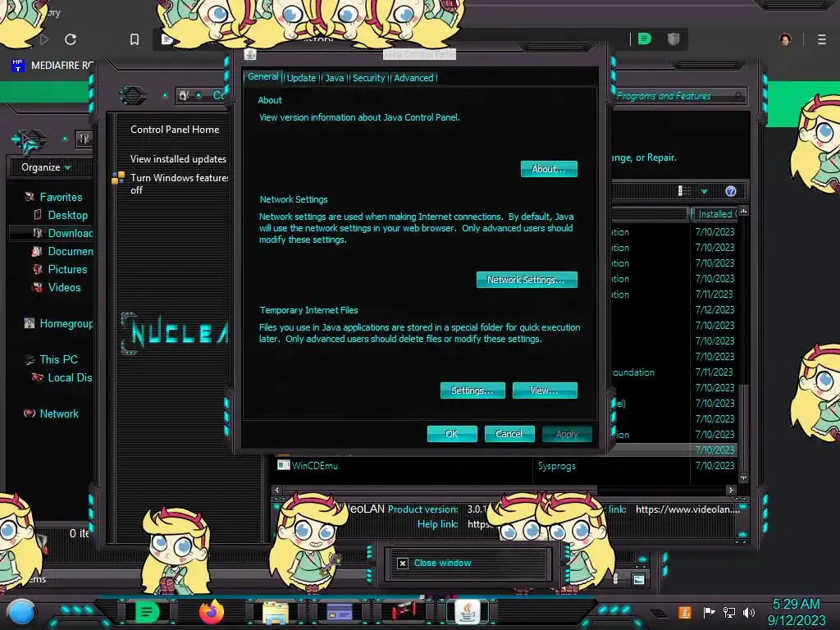Click the Action Center flag tray icon
The height and width of the screenshot is (630, 840).
[710, 612]
